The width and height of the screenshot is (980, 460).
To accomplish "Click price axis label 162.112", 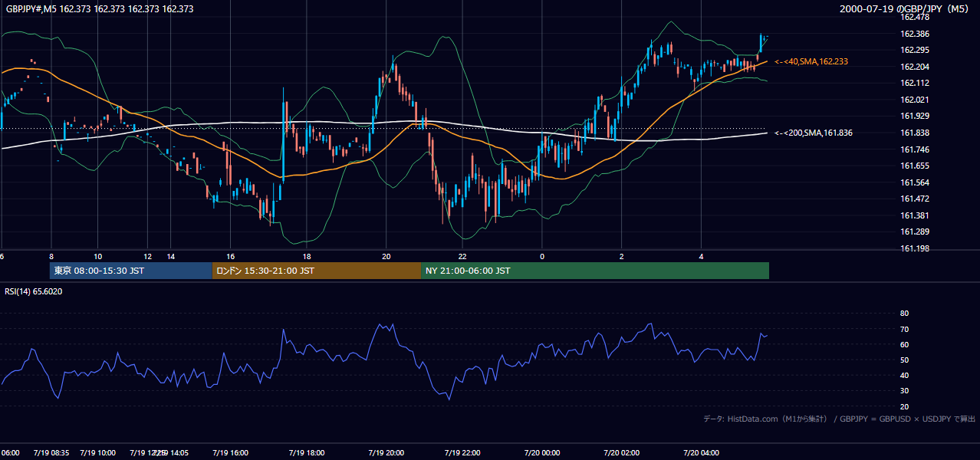I will (x=914, y=83).
